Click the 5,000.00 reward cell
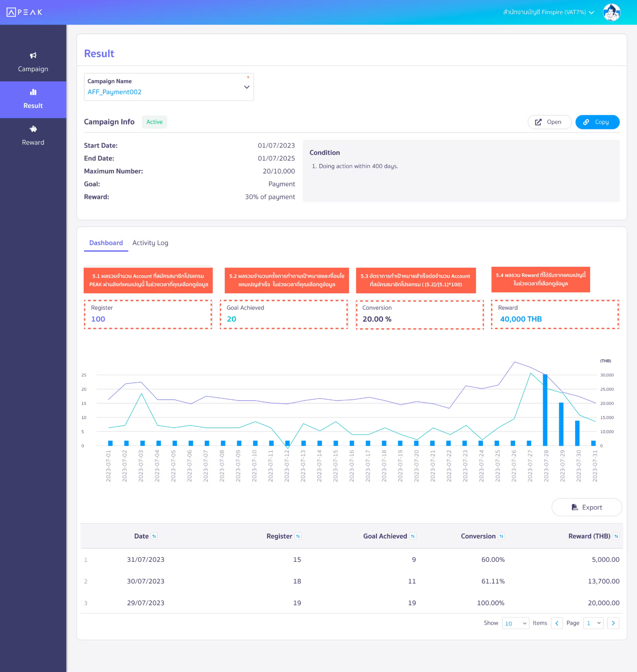 tap(605, 559)
